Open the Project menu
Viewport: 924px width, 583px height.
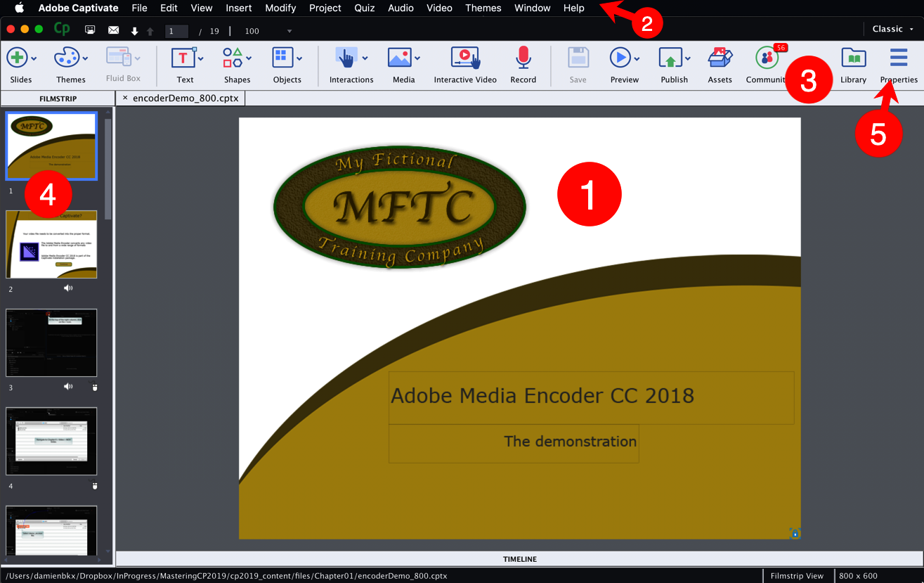[325, 8]
